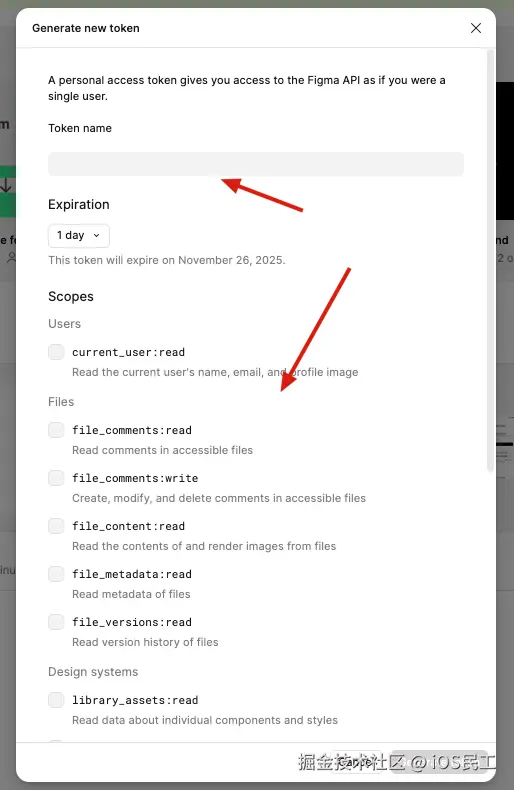
Task: Enable the file_content:read scope
Action: point(56,526)
